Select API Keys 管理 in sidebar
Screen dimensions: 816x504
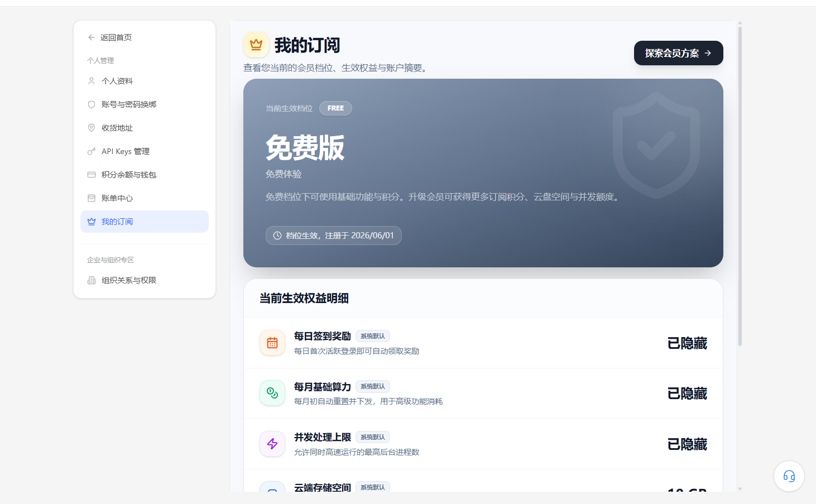click(145, 151)
